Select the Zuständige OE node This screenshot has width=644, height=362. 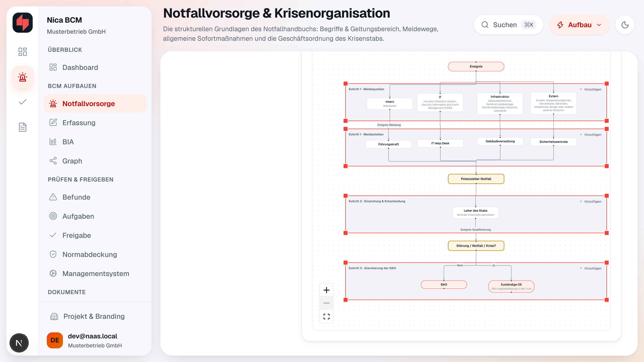(511, 286)
